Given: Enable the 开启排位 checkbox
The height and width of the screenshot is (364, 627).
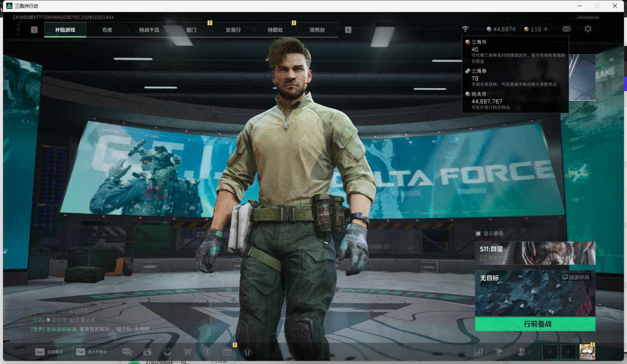Looking at the screenshot, I should [483, 258].
